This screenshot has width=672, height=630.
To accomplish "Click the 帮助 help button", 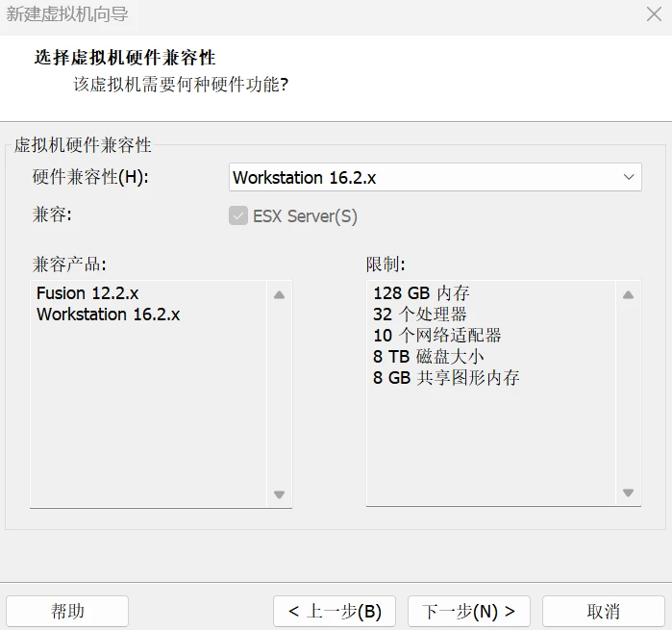I will click(67, 611).
